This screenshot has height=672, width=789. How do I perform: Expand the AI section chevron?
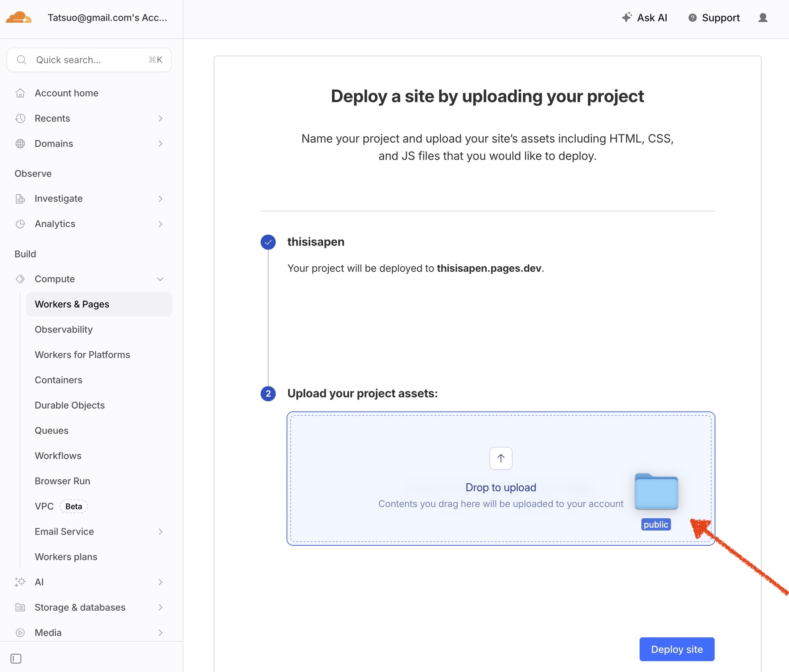point(160,582)
